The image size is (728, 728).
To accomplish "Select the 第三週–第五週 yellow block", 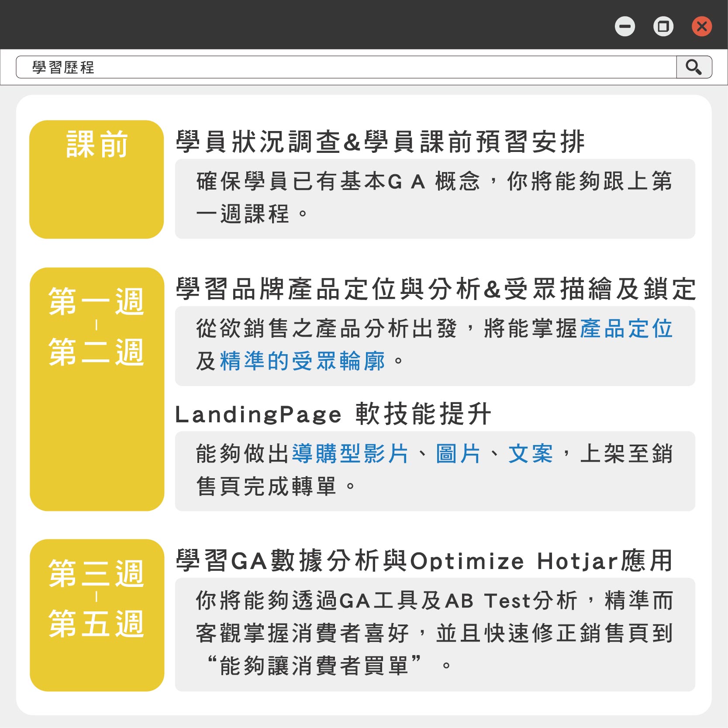I will point(97,615).
